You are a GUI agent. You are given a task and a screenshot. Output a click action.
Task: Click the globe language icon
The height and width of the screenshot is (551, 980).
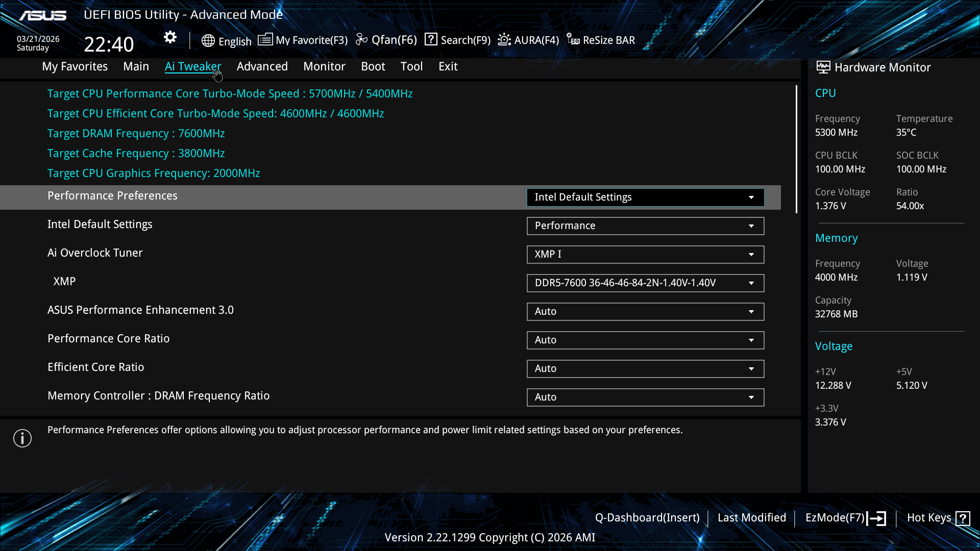pos(208,41)
